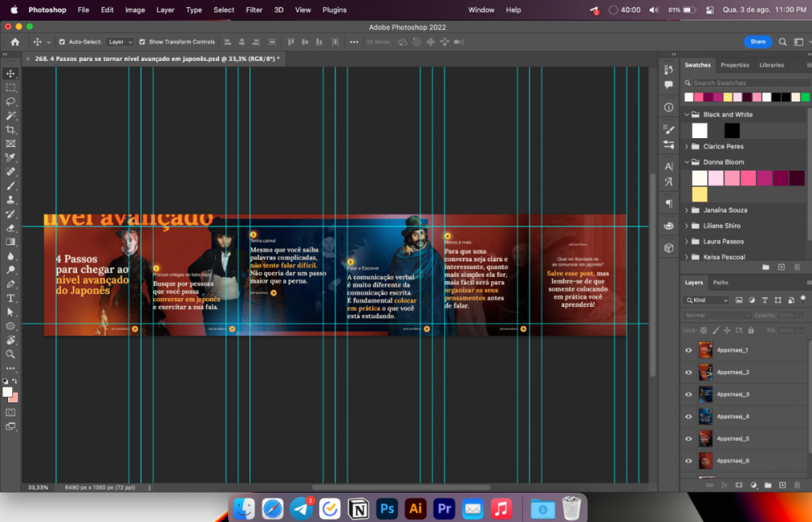Open Illustrator from the Dock
The width and height of the screenshot is (812, 522).
[x=416, y=508]
